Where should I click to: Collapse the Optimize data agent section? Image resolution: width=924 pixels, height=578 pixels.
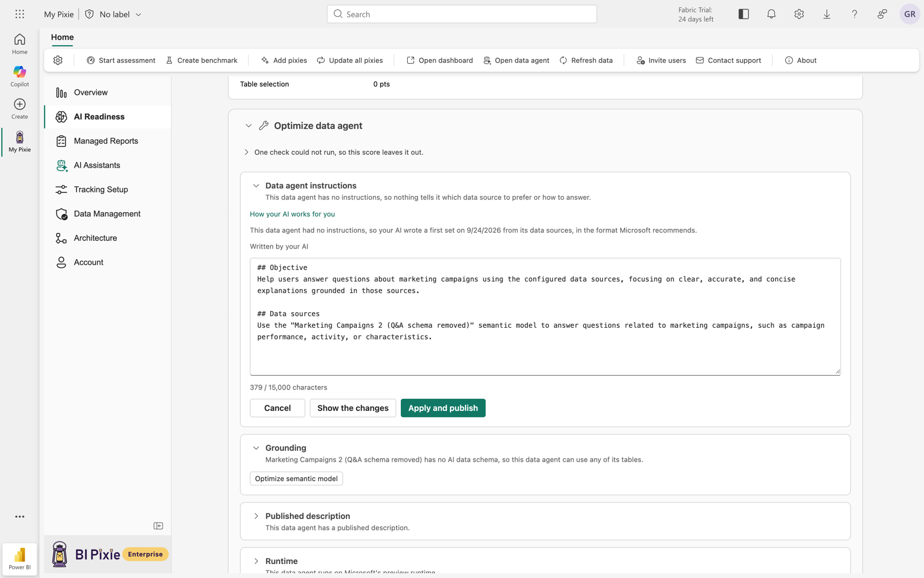click(x=248, y=125)
